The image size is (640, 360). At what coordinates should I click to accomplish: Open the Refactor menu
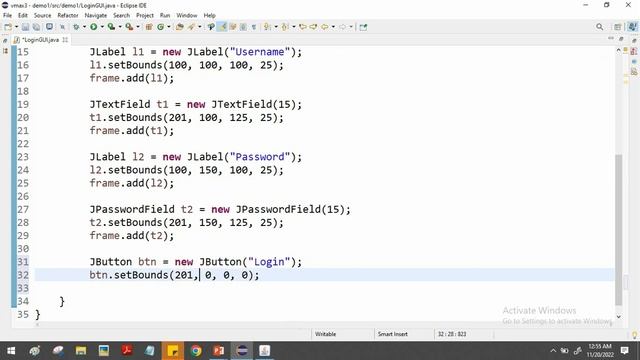68,16
